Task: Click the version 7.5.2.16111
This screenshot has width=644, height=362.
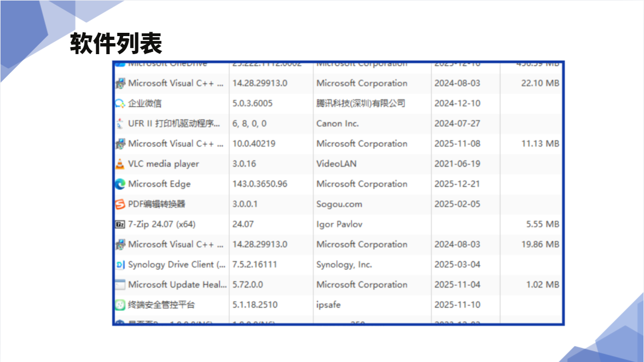Action: click(254, 264)
